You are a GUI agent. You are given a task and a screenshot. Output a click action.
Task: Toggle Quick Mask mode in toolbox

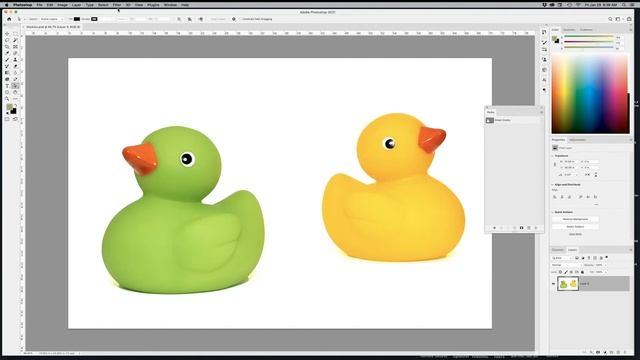coord(7,119)
